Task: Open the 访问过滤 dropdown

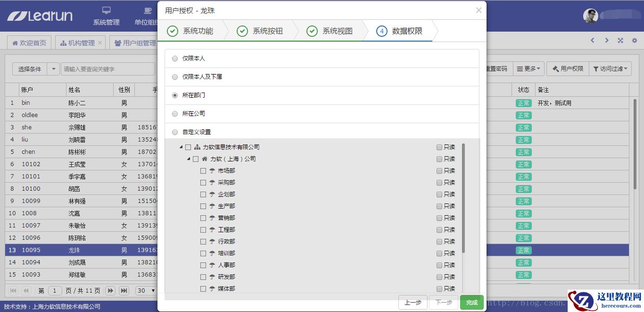Action: click(610, 69)
